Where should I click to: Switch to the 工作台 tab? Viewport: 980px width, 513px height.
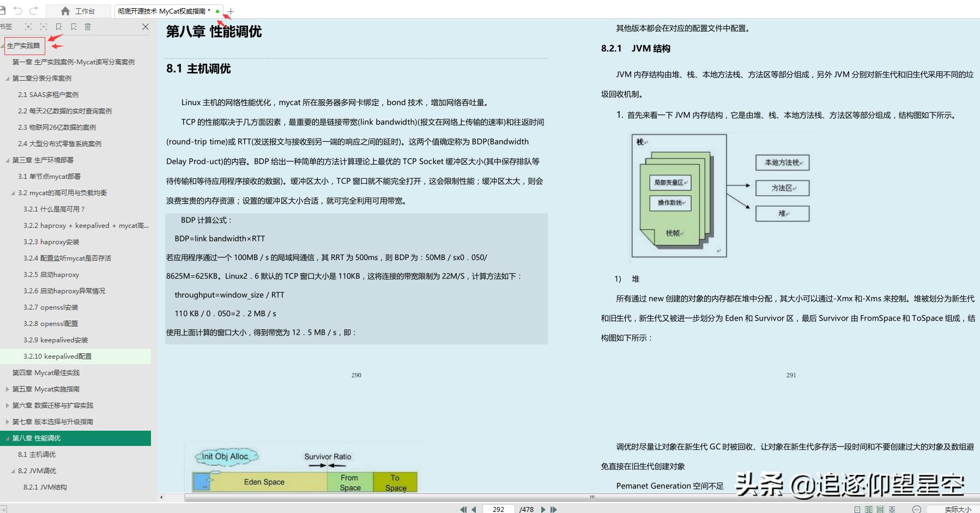(x=86, y=10)
